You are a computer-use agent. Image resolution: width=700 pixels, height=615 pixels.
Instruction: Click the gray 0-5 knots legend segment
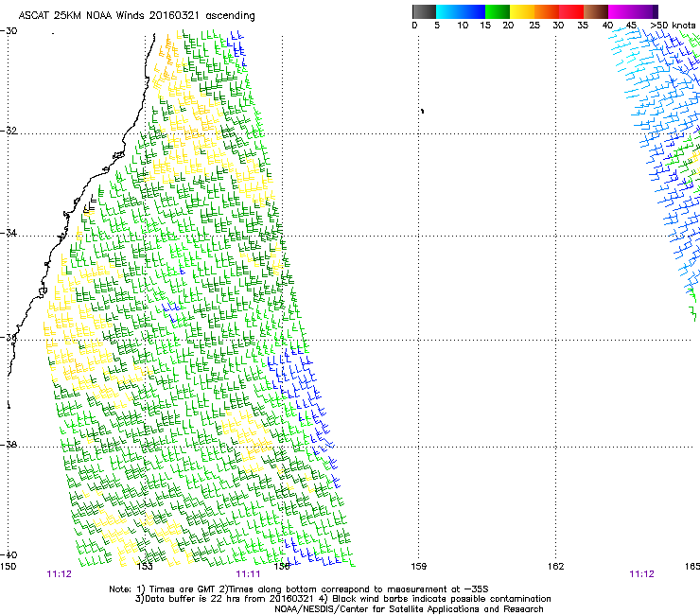424,11
